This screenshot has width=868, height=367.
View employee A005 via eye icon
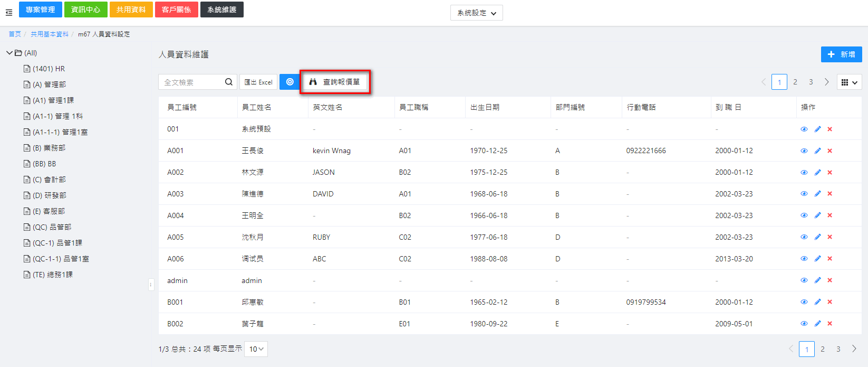(804, 237)
